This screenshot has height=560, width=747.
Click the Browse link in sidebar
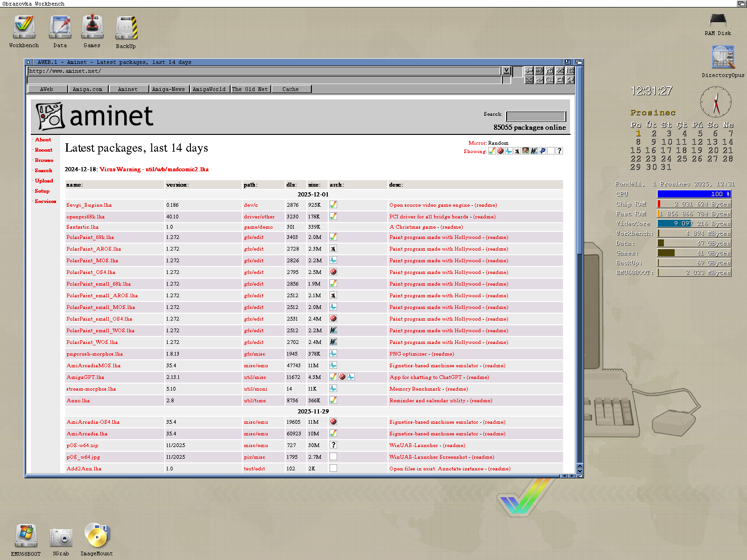[44, 160]
